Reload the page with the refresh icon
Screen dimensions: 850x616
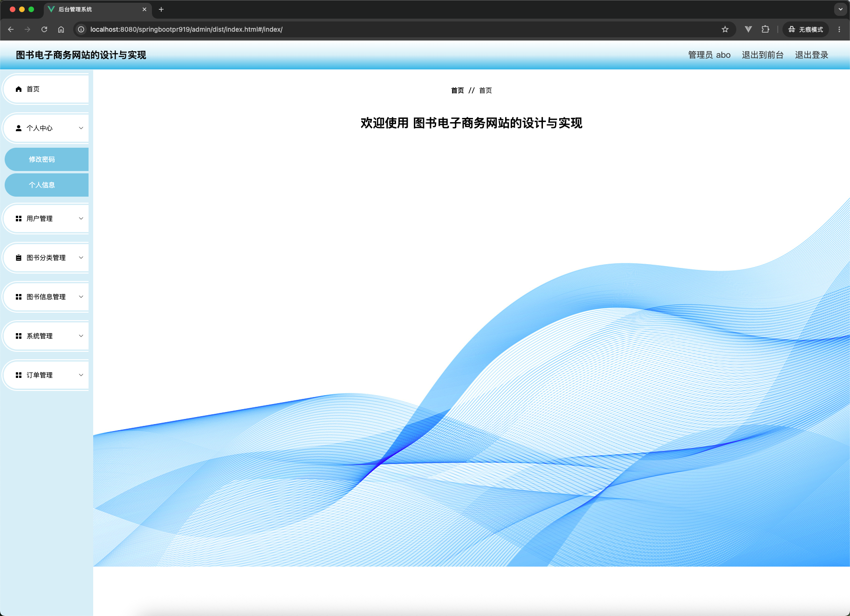pos(44,29)
